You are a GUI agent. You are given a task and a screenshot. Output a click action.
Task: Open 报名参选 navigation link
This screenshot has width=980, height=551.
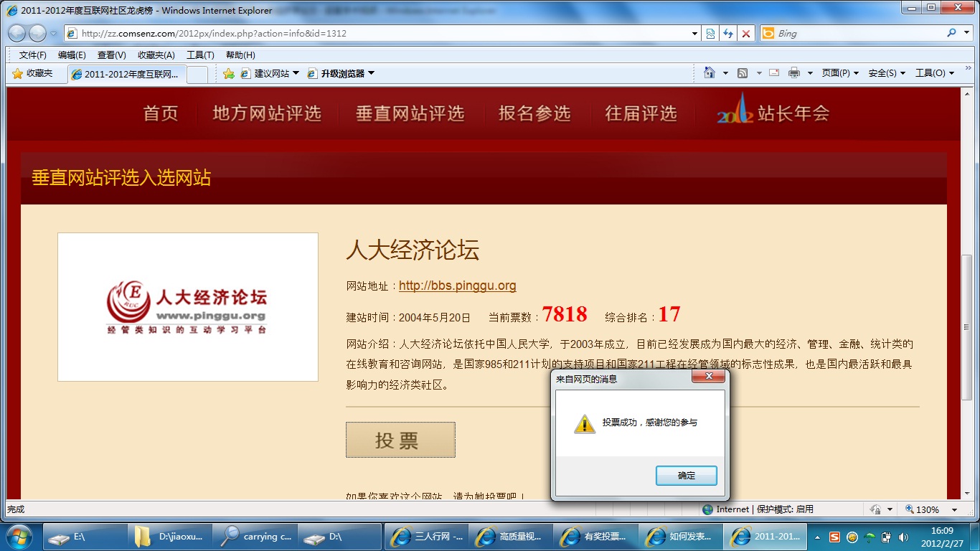click(534, 113)
